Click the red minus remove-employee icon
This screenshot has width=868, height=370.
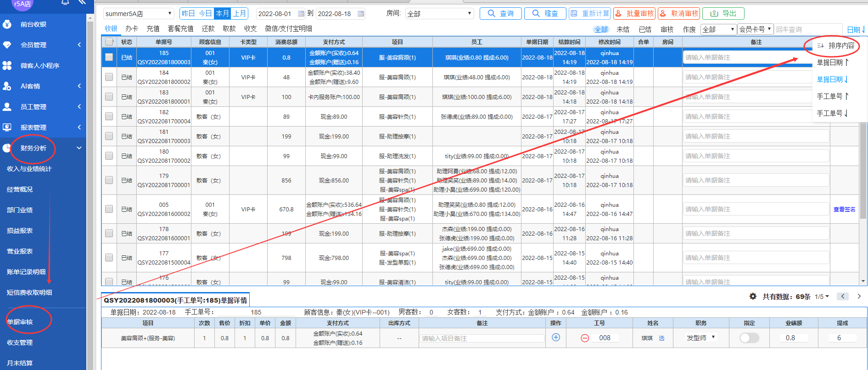pos(585,338)
